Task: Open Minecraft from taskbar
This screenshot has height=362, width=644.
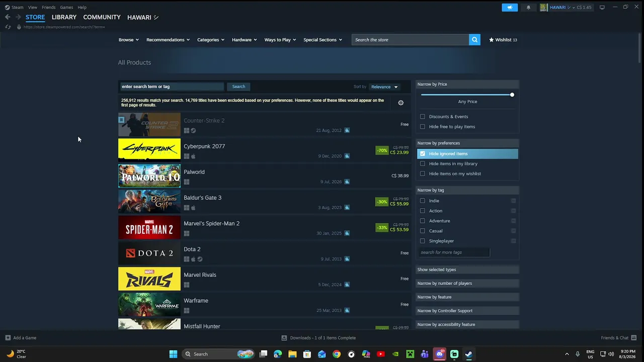Action: [x=410, y=354]
